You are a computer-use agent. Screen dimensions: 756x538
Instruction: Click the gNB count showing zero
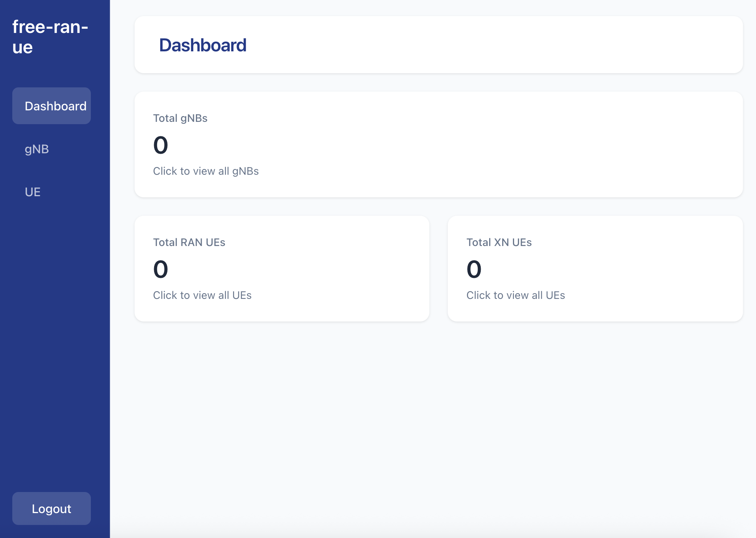point(160,145)
